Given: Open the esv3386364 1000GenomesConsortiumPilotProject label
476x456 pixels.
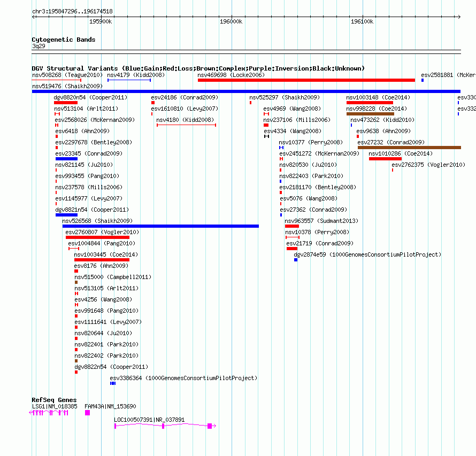Looking at the screenshot, I should coord(183,378).
